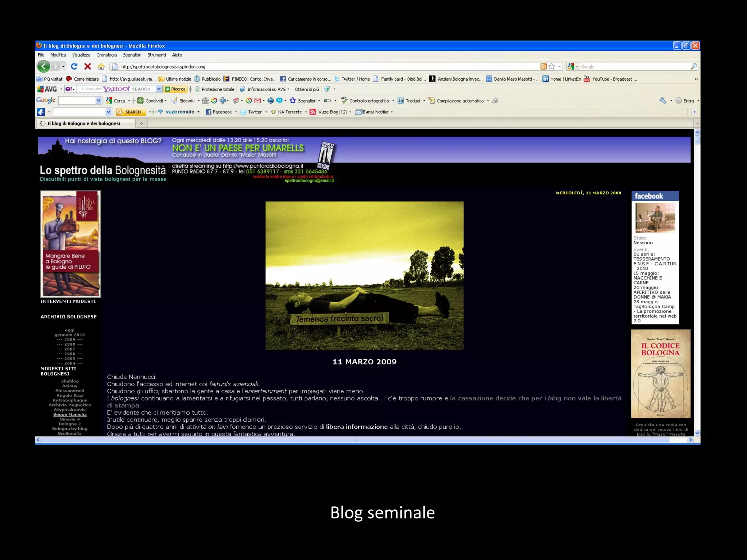The width and height of the screenshot is (747, 560).
Task: Open the search engine selector dropdown
Action: point(576,66)
